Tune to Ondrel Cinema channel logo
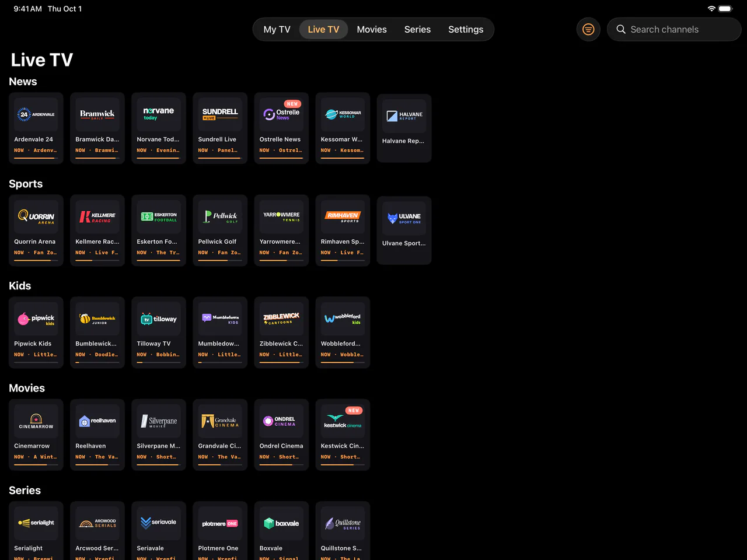The image size is (747, 560). 281,421
